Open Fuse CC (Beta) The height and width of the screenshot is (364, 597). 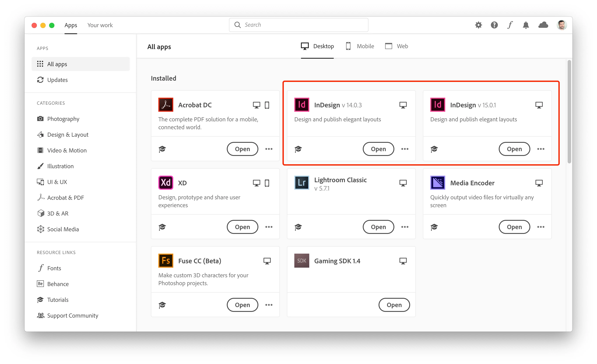coord(242,305)
